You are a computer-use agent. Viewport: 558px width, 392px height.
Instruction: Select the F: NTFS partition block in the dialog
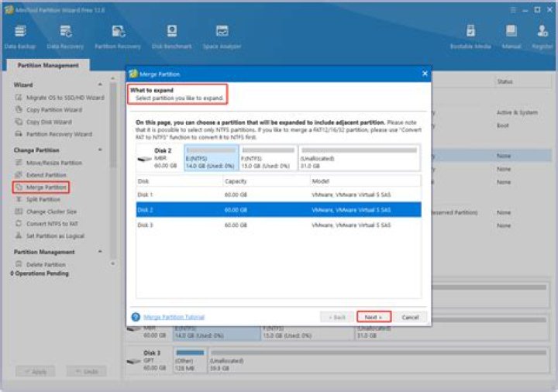[268, 158]
